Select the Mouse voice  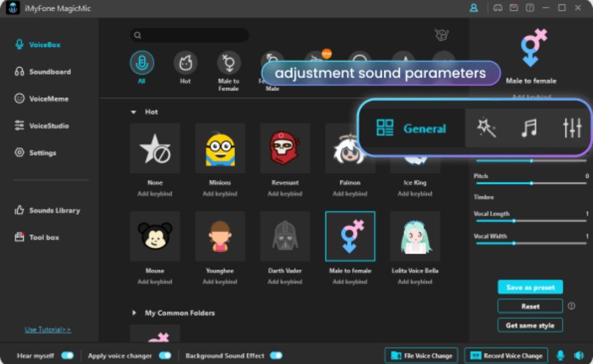pos(155,236)
